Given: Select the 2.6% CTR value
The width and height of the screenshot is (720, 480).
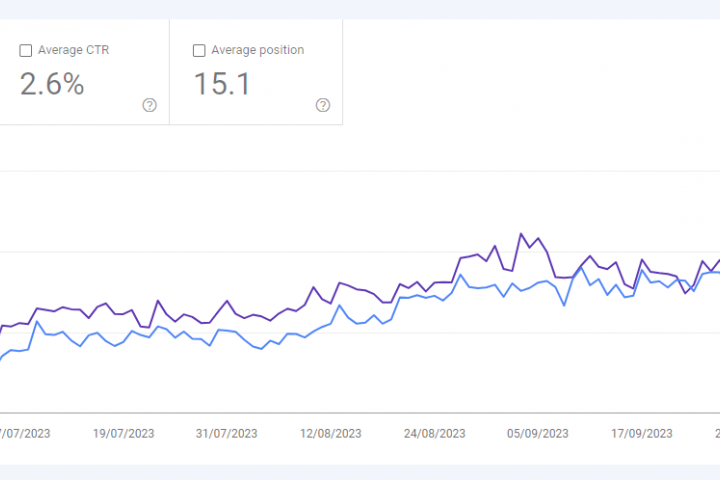Looking at the screenshot, I should pos(52,84).
